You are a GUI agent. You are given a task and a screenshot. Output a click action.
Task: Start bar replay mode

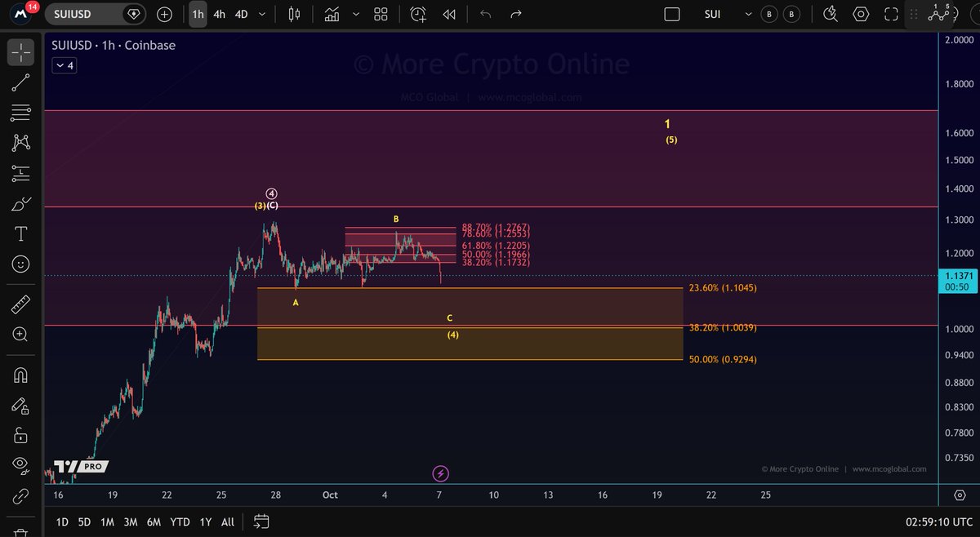(x=448, y=14)
